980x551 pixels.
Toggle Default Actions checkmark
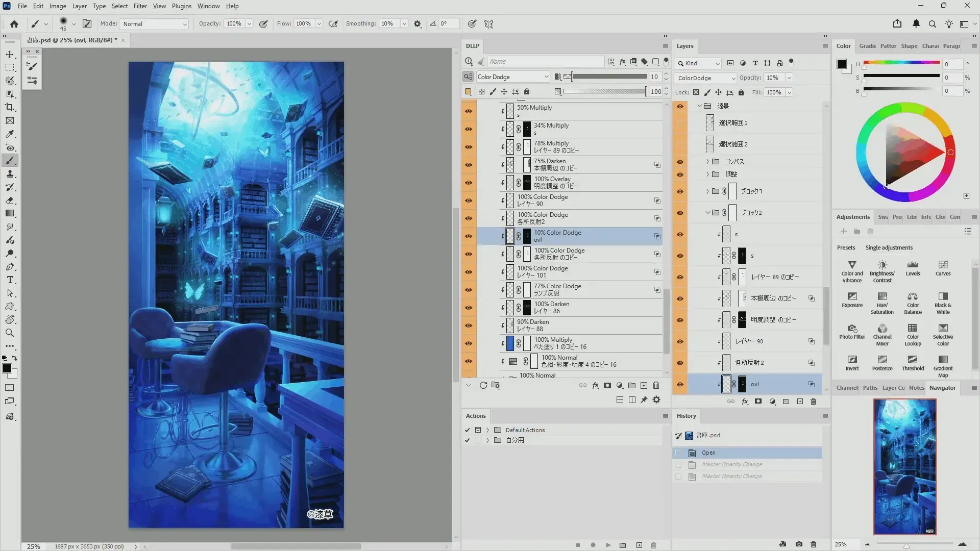(467, 430)
